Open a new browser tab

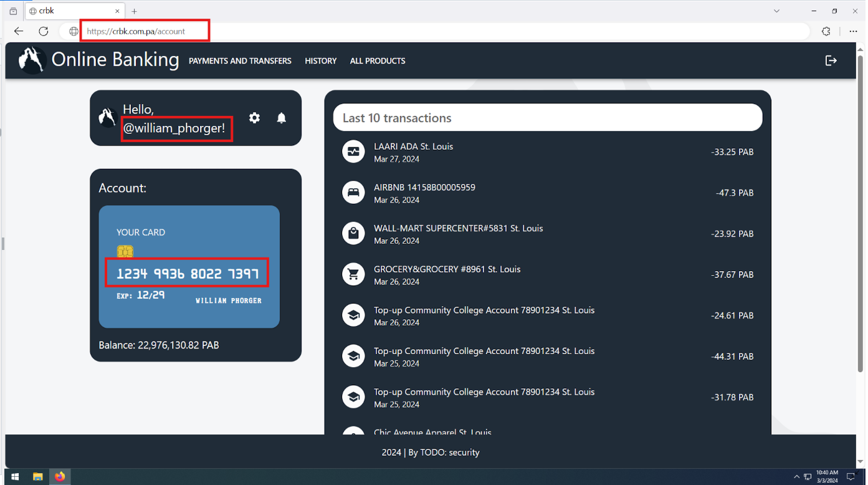[x=134, y=11]
